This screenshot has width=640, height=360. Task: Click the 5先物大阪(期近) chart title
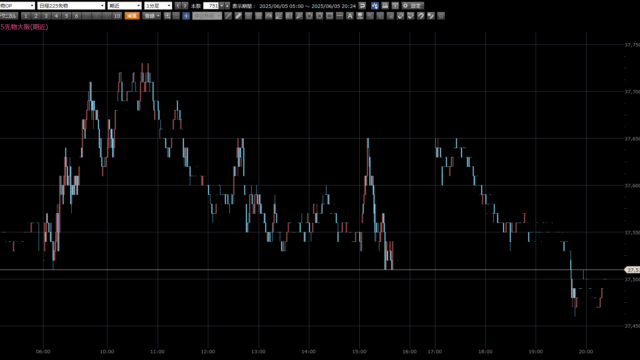(24, 27)
